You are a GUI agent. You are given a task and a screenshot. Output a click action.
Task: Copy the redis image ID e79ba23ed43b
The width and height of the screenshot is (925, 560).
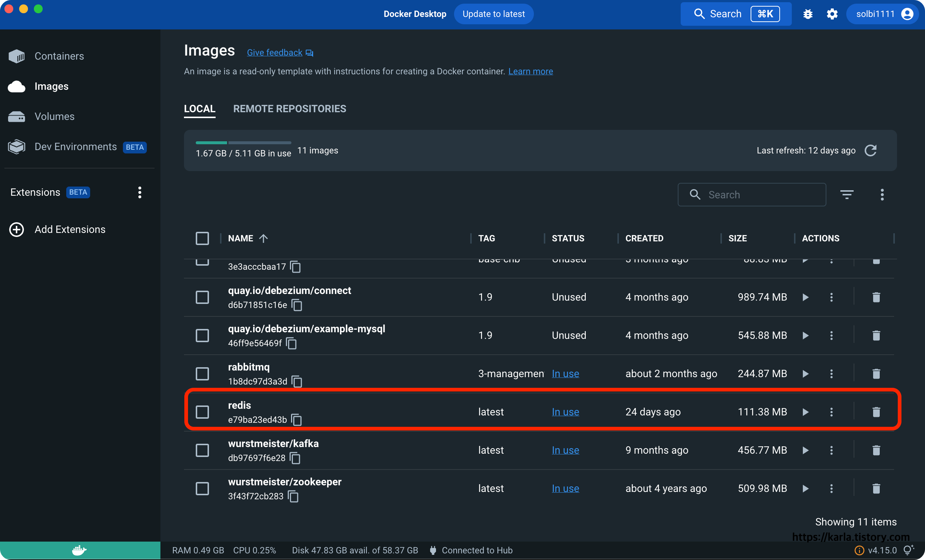297,419
